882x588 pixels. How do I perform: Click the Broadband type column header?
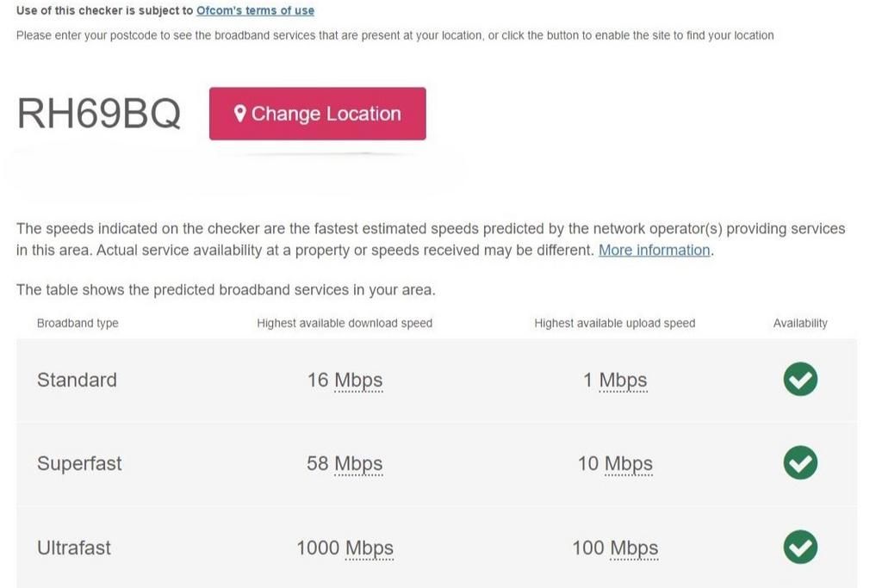point(78,324)
